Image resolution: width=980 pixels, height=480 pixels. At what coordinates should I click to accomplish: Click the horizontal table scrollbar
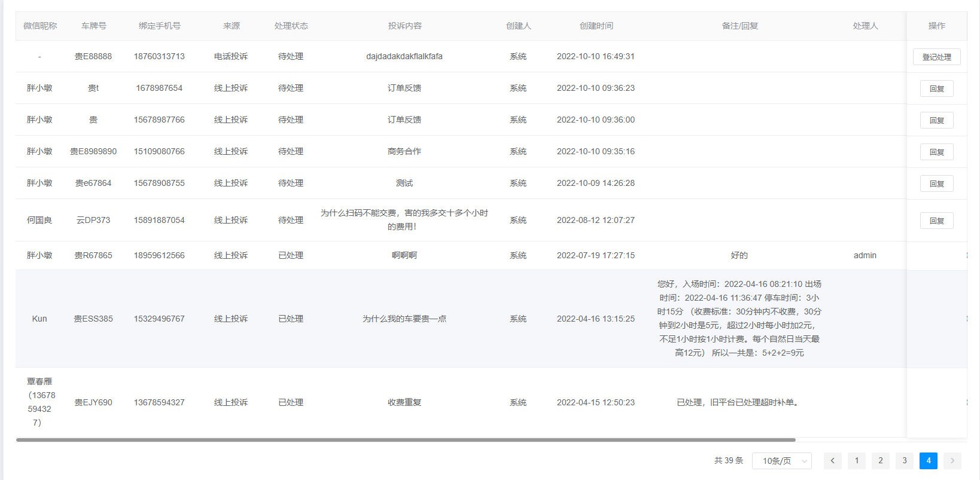tap(405, 440)
